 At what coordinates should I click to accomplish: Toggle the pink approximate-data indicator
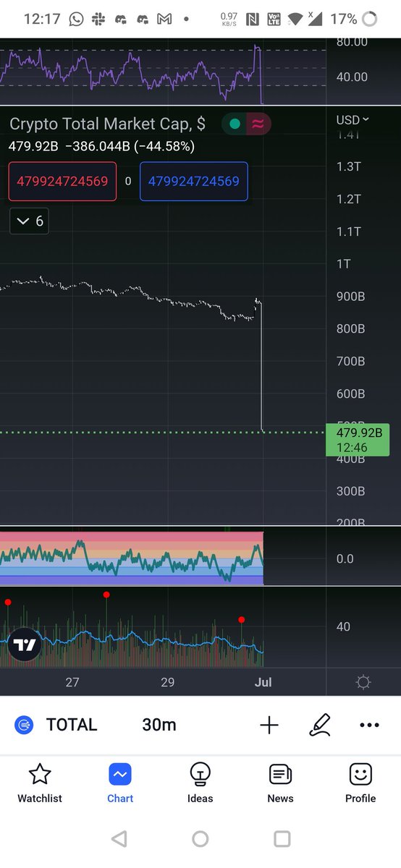pos(258,124)
